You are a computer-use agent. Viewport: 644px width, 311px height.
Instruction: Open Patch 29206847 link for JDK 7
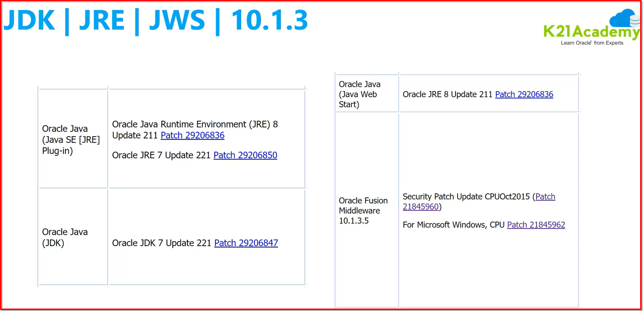pyautogui.click(x=246, y=243)
